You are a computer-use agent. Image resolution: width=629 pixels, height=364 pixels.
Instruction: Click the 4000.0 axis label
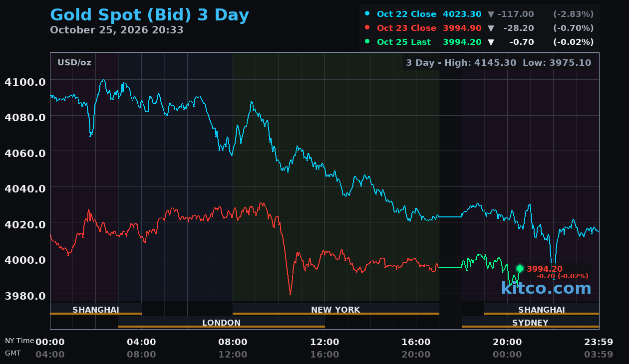click(25, 259)
